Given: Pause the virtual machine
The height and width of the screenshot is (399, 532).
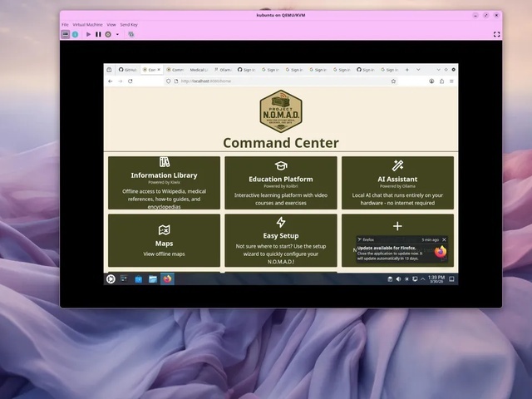Looking at the screenshot, I should pyautogui.click(x=98, y=34).
